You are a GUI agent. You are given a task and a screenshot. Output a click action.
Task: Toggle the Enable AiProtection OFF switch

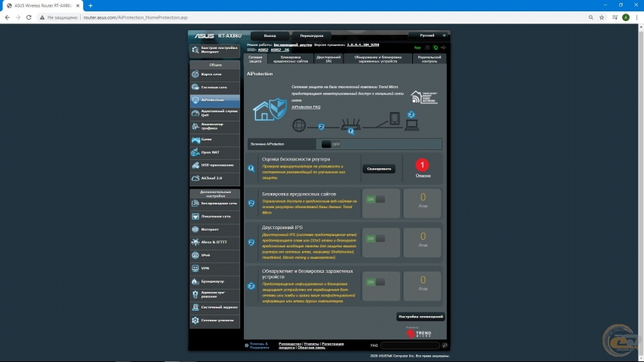point(331,144)
